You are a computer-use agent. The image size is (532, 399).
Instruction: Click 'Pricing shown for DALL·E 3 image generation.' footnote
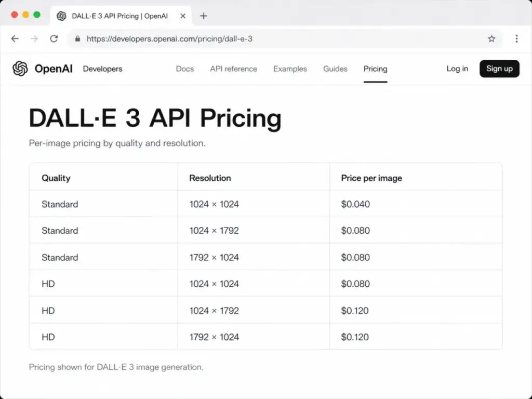pos(116,367)
